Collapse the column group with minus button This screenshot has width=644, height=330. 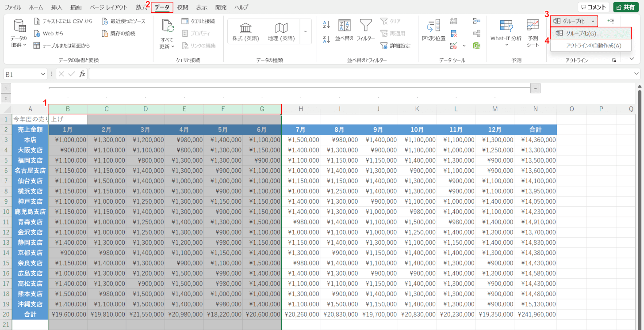tap(535, 88)
